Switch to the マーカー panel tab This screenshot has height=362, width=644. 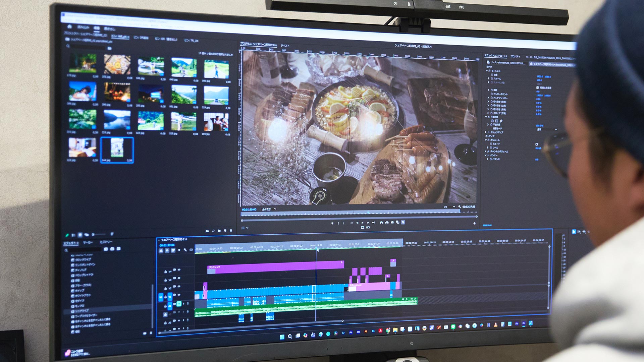point(88,242)
